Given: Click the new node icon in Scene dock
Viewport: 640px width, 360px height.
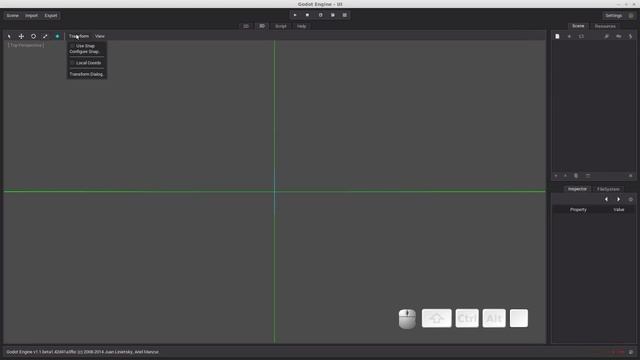Looking at the screenshot, I should [x=557, y=36].
